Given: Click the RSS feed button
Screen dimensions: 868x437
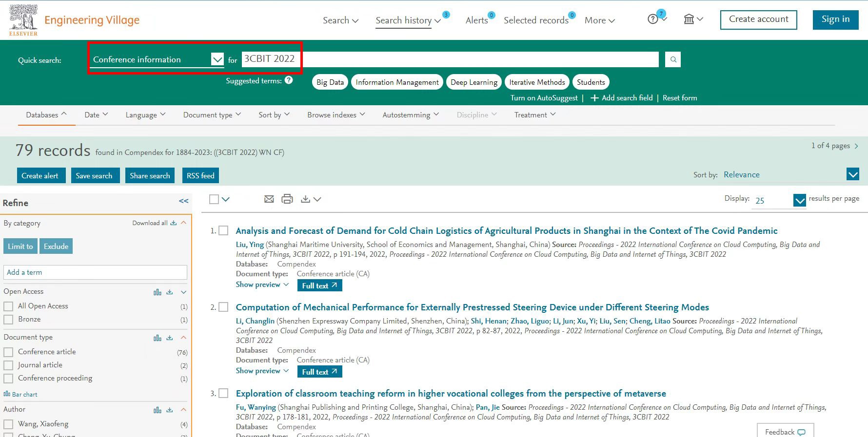Looking at the screenshot, I should pyautogui.click(x=200, y=175).
